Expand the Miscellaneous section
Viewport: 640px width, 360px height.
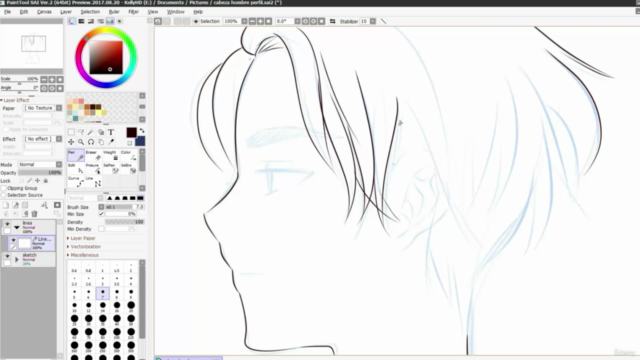[84, 255]
